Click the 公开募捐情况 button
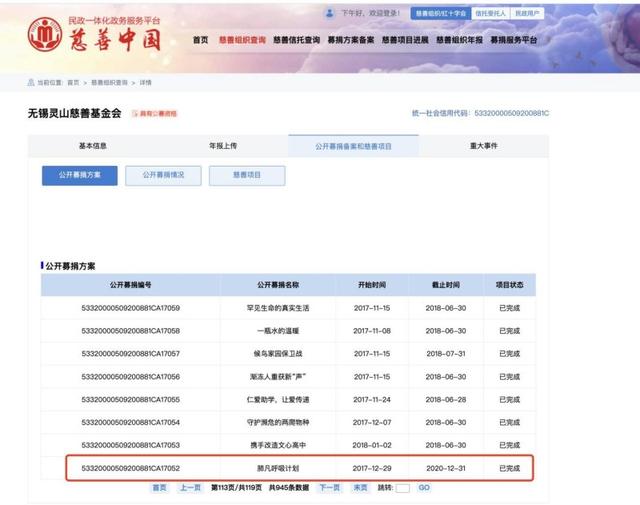Screen dimensions: 640x505 click(163, 176)
